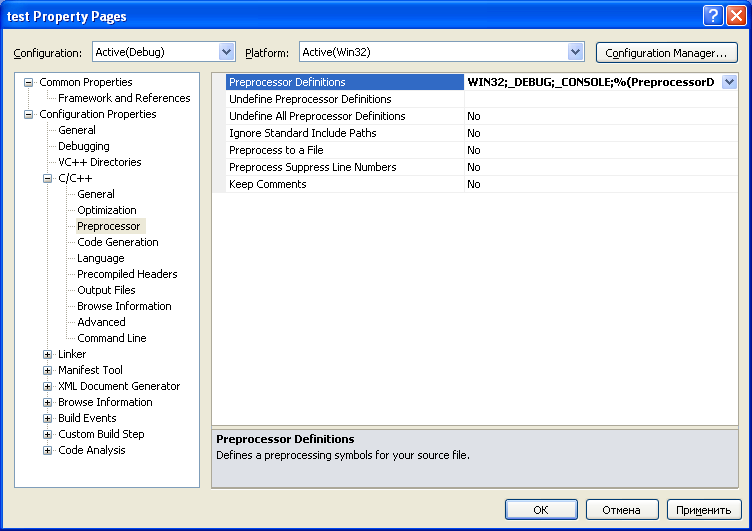Select Code Generation
Screen dimensions: 752x531
[118, 242]
